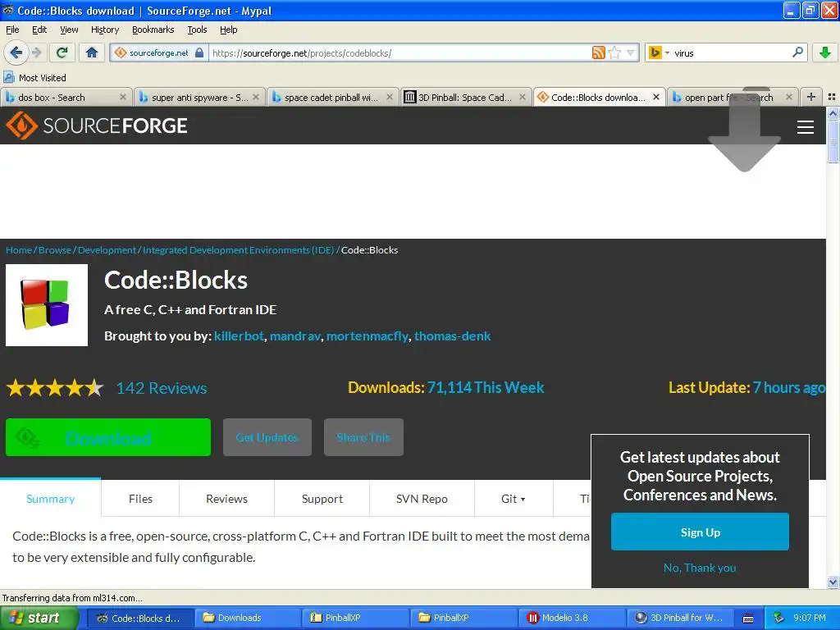Screen dimensions: 840x630
Task: Close the super anti spyware tab
Action: 256,97
